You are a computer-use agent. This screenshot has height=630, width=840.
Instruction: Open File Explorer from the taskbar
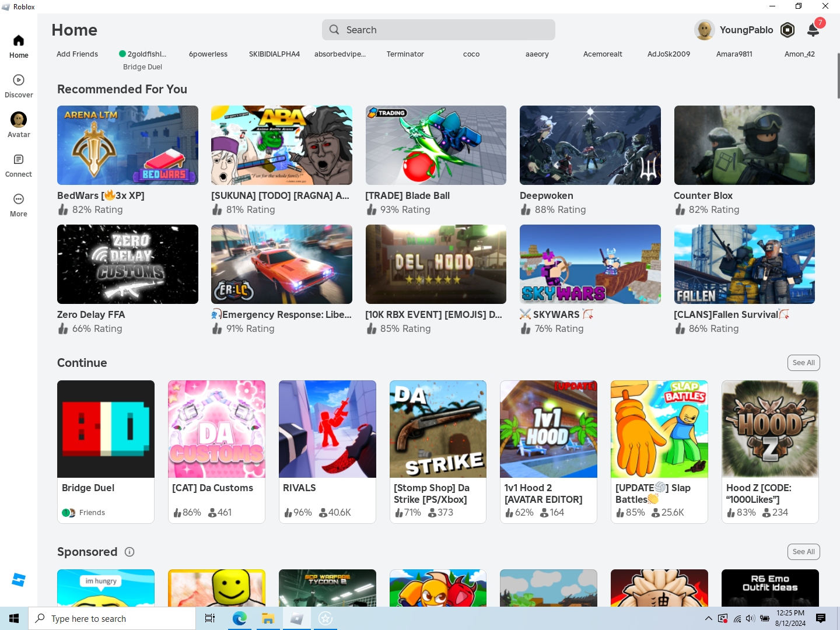point(268,618)
